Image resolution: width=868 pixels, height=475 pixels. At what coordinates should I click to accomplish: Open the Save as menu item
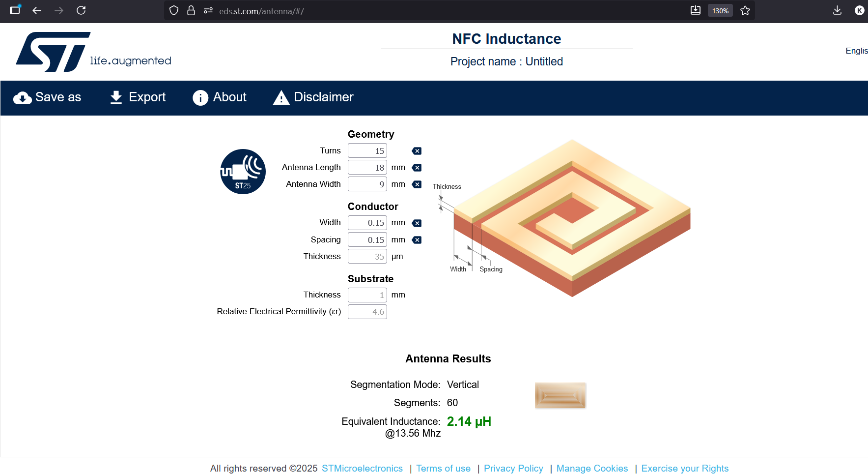(47, 97)
